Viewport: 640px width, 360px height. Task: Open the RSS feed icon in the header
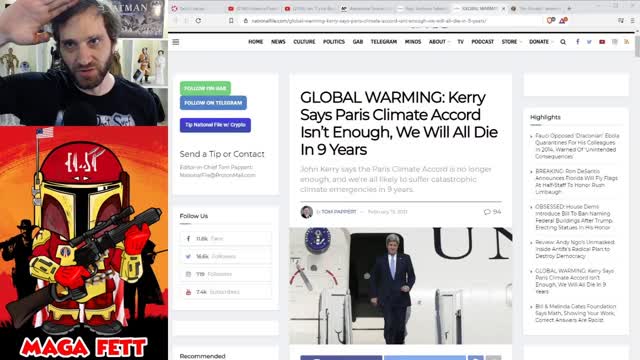[x=627, y=42]
